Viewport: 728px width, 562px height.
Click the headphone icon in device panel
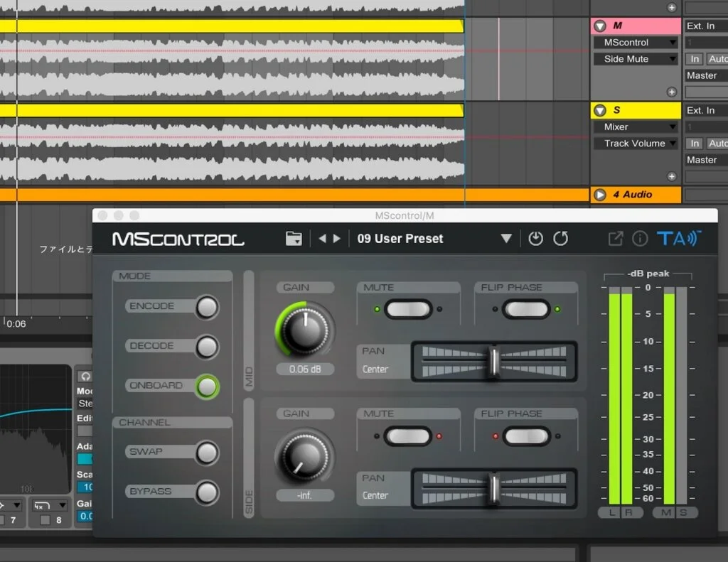(85, 377)
